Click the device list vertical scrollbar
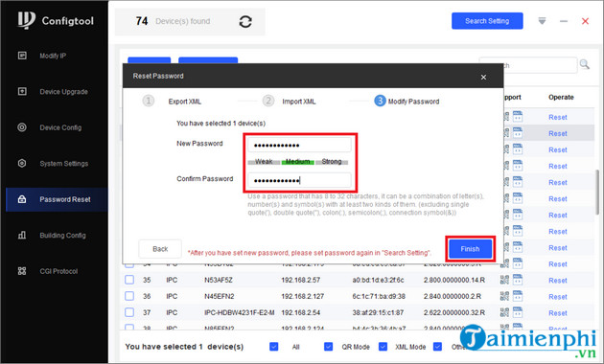Image resolution: width=604 pixels, height=364 pixels. [597, 192]
